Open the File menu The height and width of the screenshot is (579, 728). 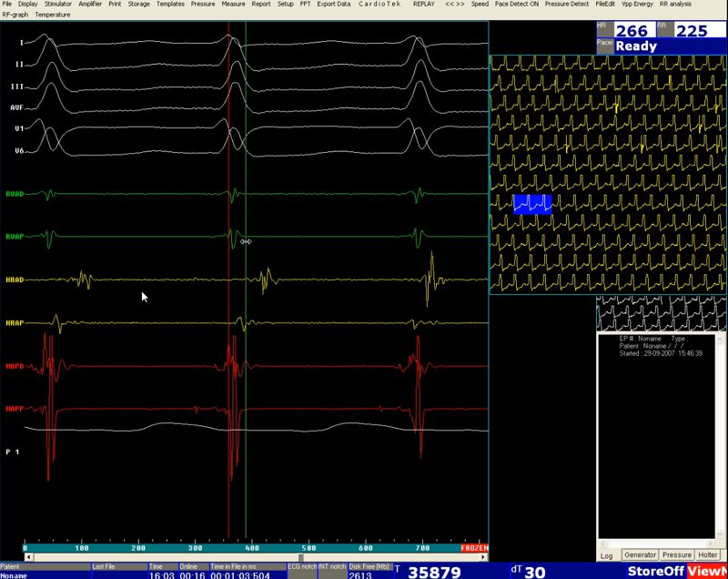[7, 4]
